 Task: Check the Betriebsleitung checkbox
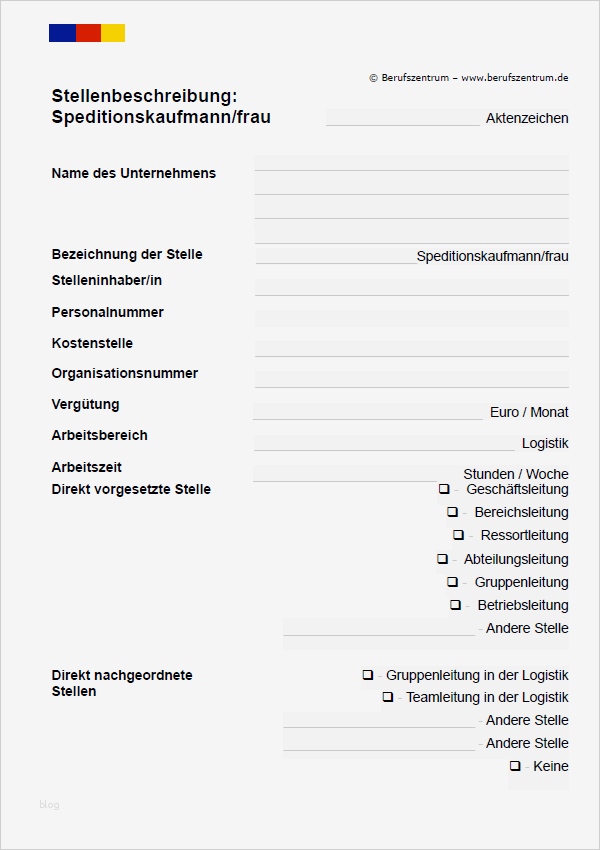(x=455, y=605)
